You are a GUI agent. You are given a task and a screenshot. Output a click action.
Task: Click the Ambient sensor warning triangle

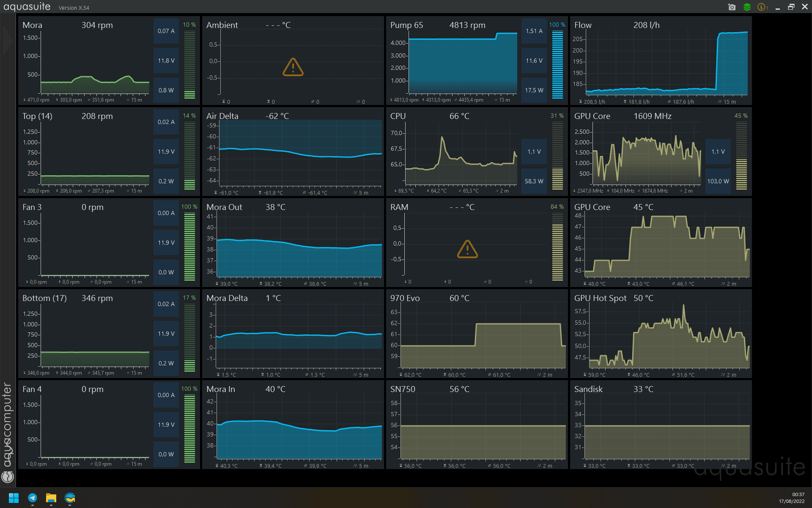tap(293, 67)
